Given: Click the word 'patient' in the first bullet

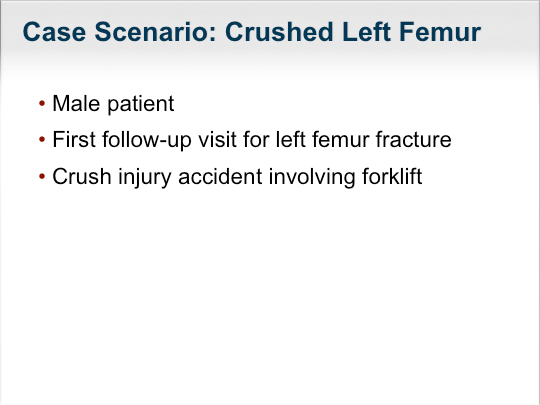Looking at the screenshot, I should 141,104.
